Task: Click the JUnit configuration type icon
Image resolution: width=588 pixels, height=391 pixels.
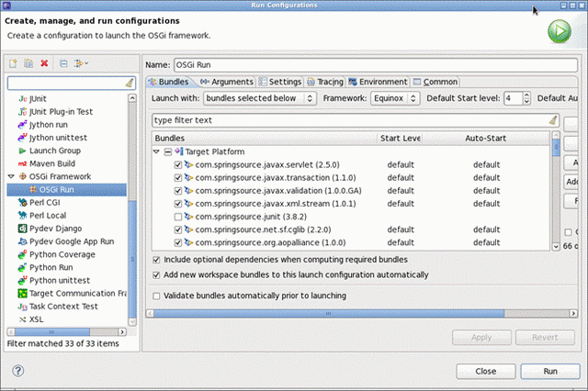Action: coord(23,99)
